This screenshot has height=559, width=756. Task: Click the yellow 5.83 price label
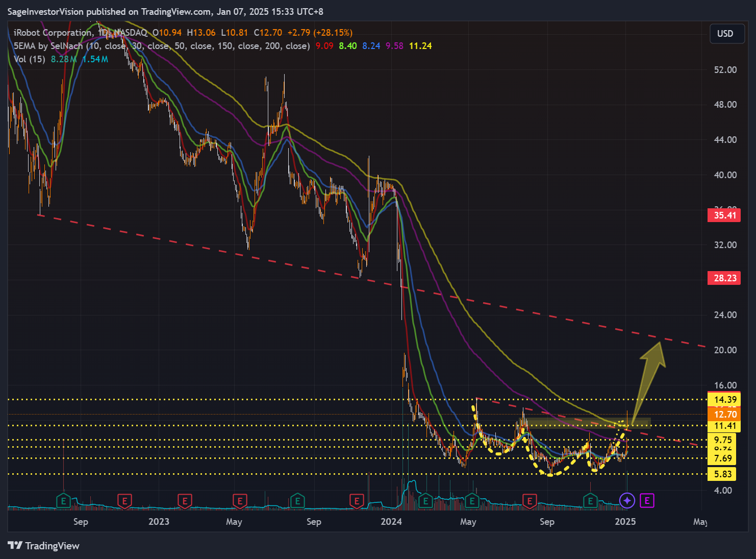(x=722, y=474)
